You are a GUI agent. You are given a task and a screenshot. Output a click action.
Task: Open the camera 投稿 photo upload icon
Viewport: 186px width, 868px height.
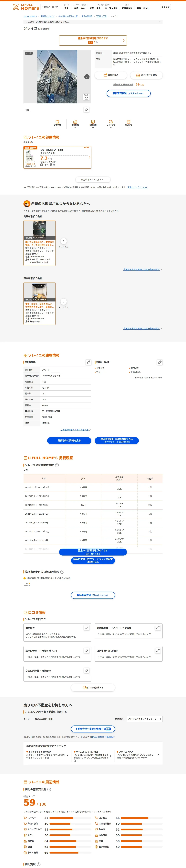coord(86,97)
